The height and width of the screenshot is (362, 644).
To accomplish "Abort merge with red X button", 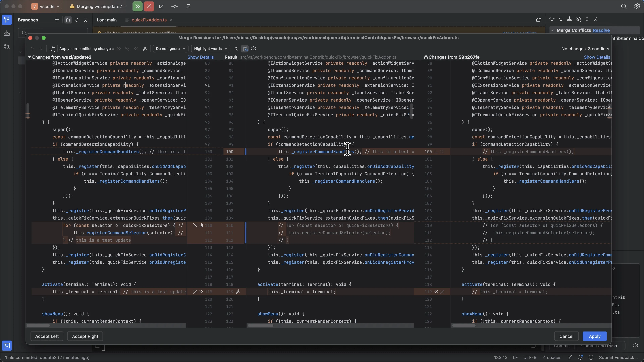I will [149, 7].
